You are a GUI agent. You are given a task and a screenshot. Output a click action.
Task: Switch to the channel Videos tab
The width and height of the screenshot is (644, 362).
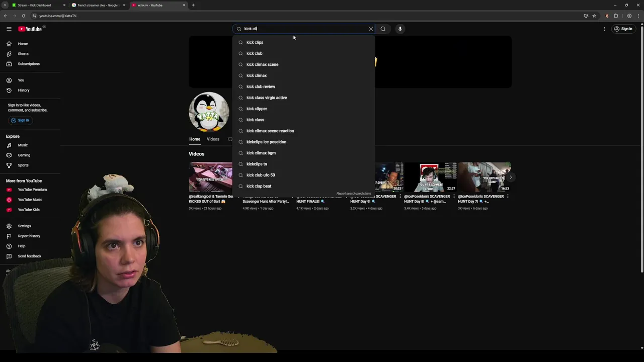[213, 139]
